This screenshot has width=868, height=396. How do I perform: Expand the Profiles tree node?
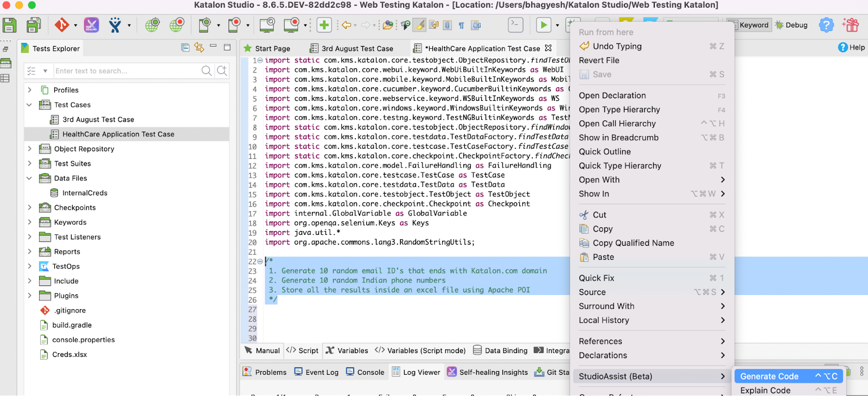(x=30, y=90)
